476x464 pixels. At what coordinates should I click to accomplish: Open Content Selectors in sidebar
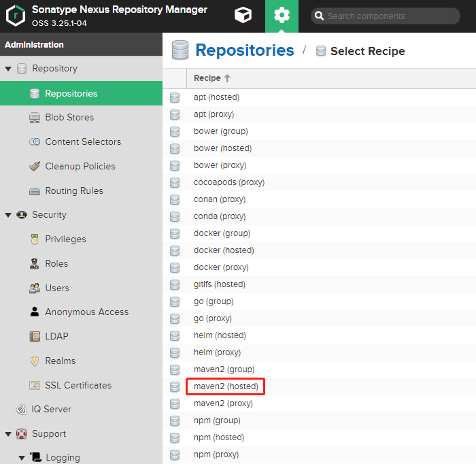pyautogui.click(x=82, y=142)
